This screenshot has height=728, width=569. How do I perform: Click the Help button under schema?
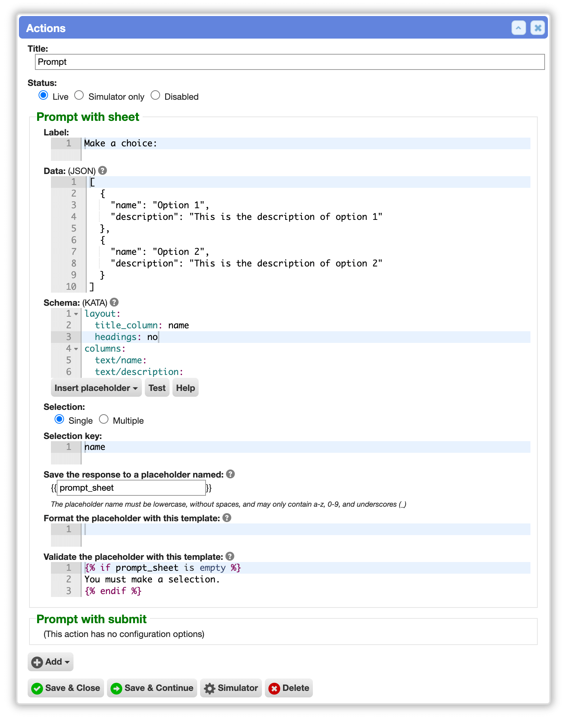click(x=186, y=388)
